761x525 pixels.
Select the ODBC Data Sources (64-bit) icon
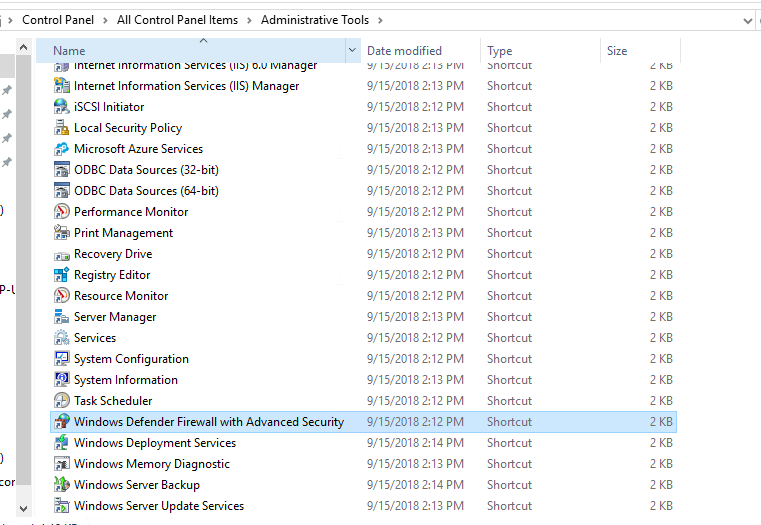pos(62,191)
